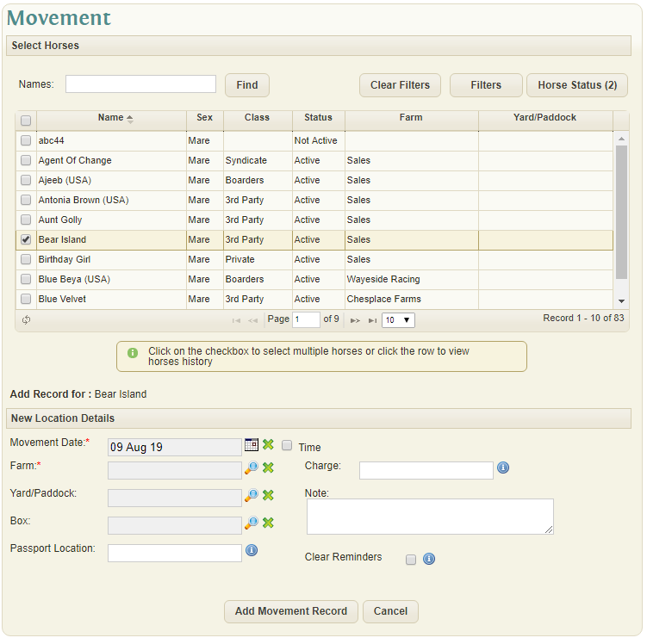Check the Antonia Brown (USA) checkbox
Viewport: 647px width, 644px height.
point(26,200)
